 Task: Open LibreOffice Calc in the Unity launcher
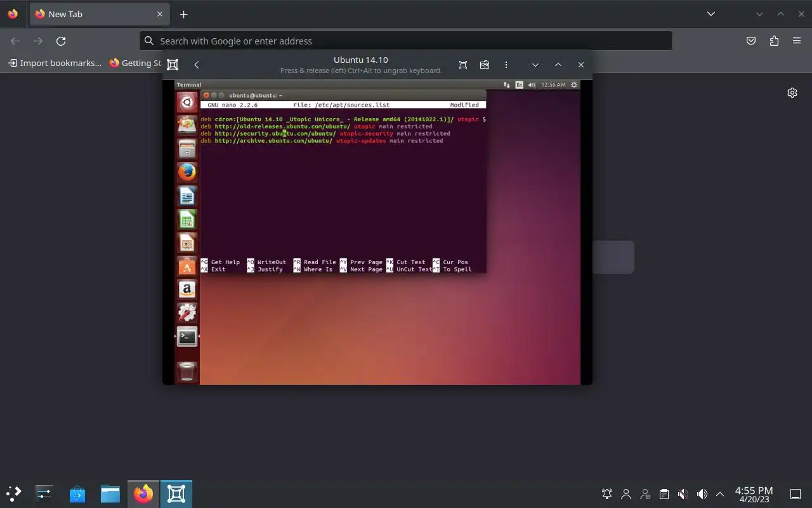pos(187,219)
